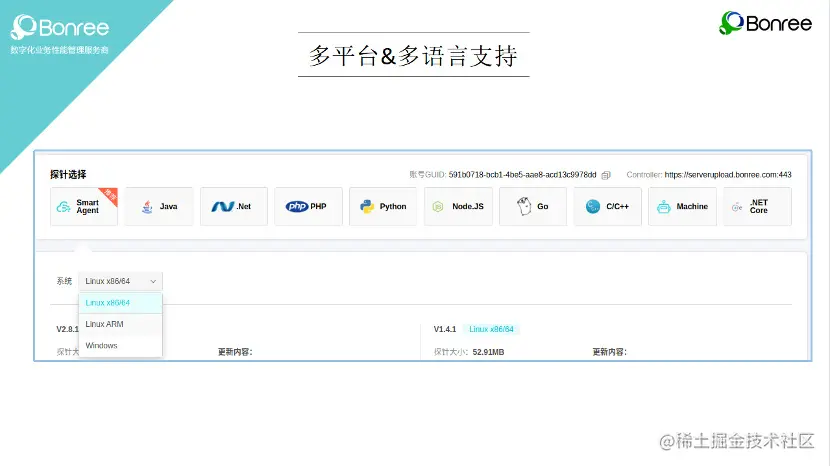Select the Node.JS probe card
Viewport: 830px width, 466px height.
(458, 207)
